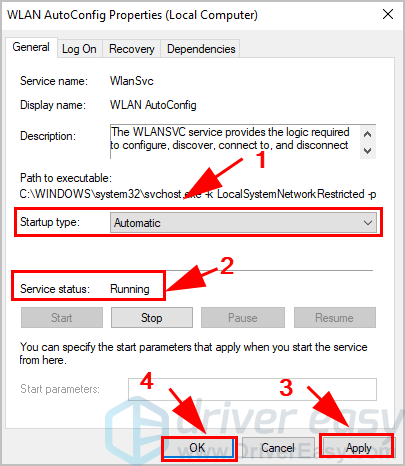Open the Recovery tab
405x466 pixels.
[132, 49]
